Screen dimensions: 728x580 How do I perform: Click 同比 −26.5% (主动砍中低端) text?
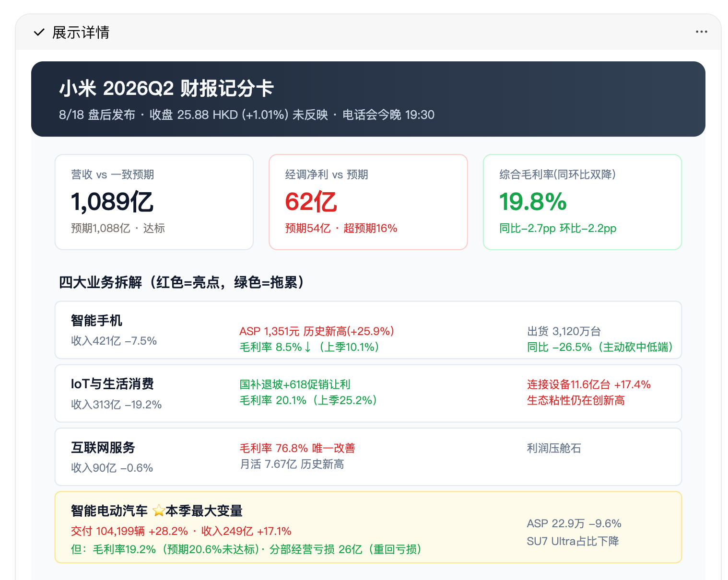pyautogui.click(x=599, y=347)
